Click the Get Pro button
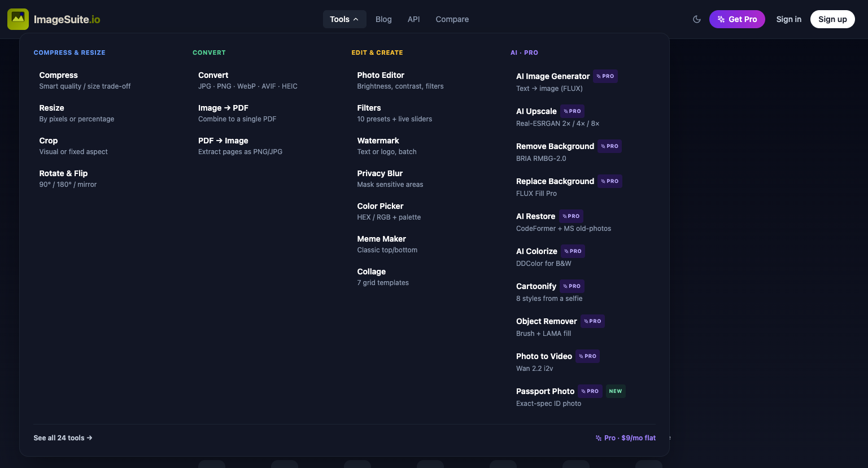This screenshot has width=868, height=468. 737,19
